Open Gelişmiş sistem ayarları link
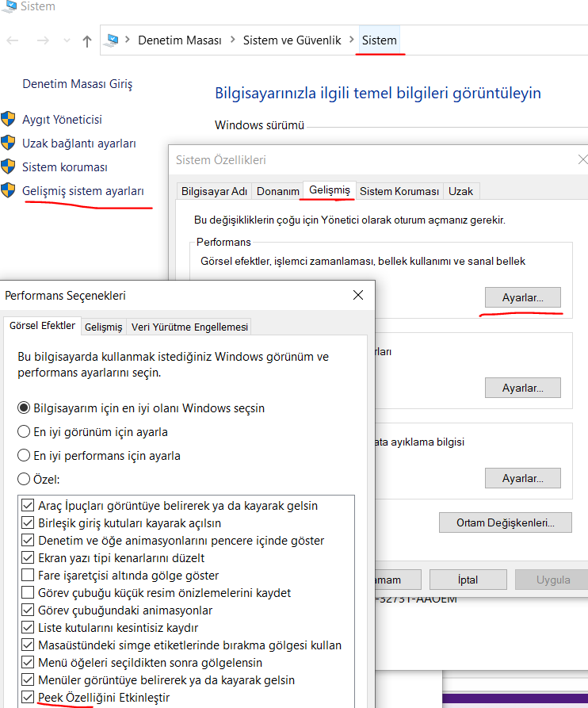588x708 pixels. (x=83, y=191)
